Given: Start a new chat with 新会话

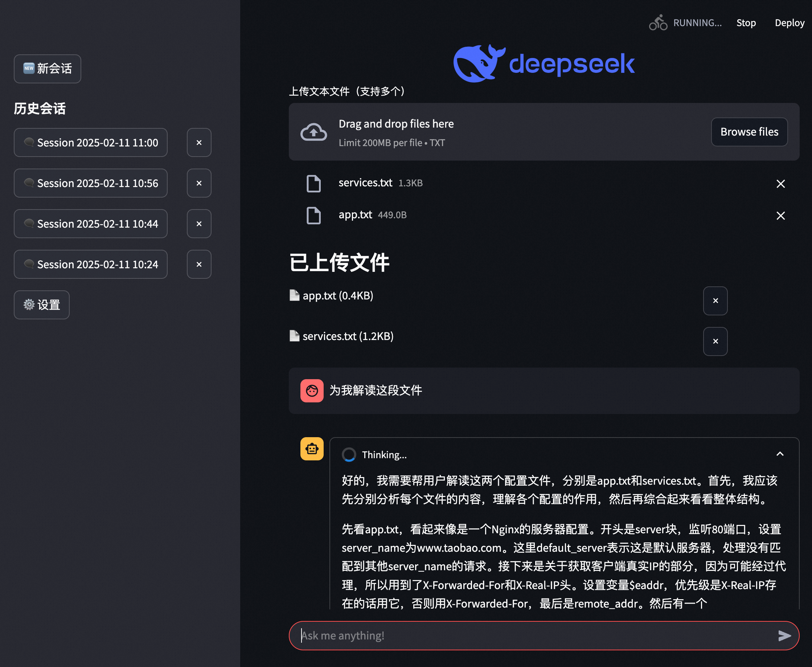Looking at the screenshot, I should (x=48, y=69).
